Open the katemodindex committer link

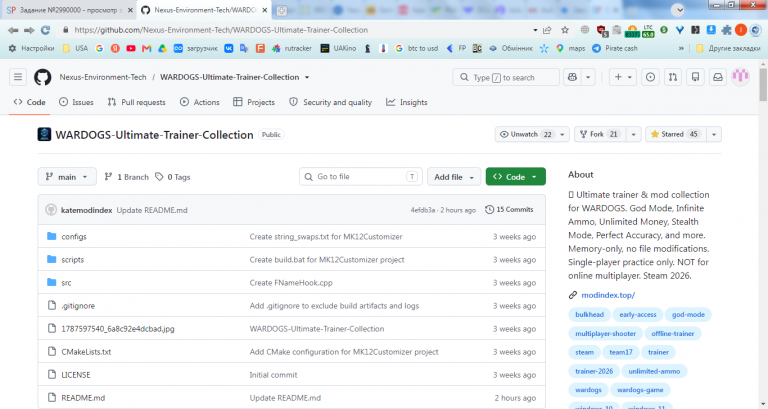click(x=86, y=210)
